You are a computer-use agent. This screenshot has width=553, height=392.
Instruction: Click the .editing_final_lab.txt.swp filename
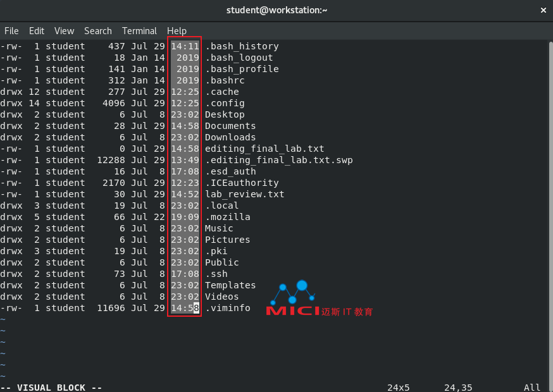(x=279, y=160)
